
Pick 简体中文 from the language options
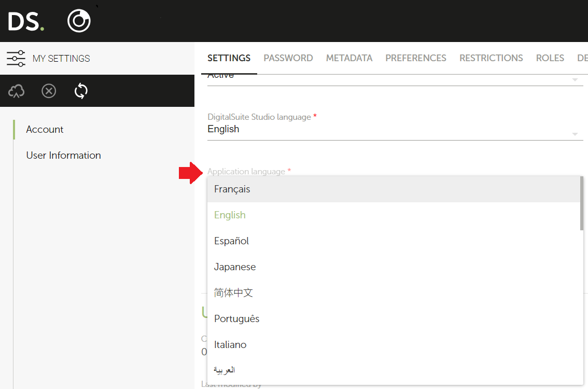click(x=233, y=293)
